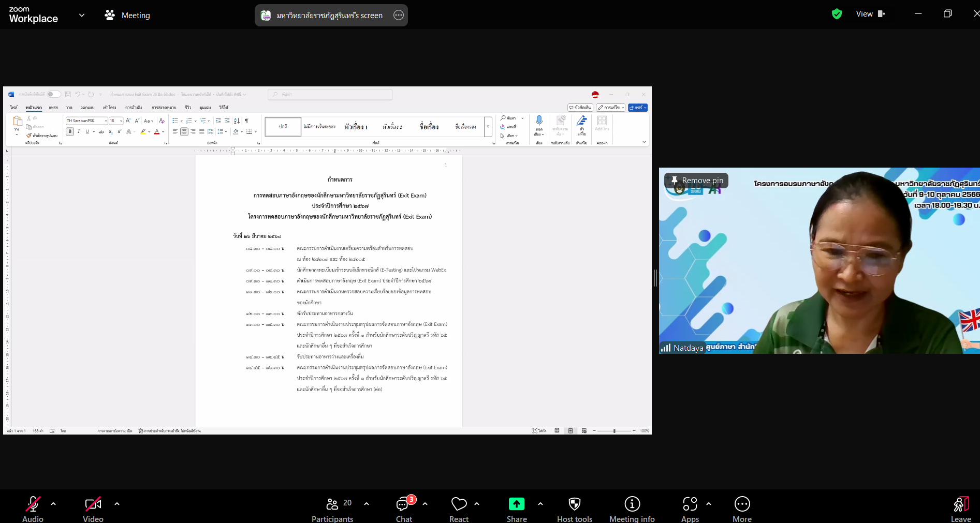Open Host tools shield icon
This screenshot has width=980, height=523.
coord(575,504)
